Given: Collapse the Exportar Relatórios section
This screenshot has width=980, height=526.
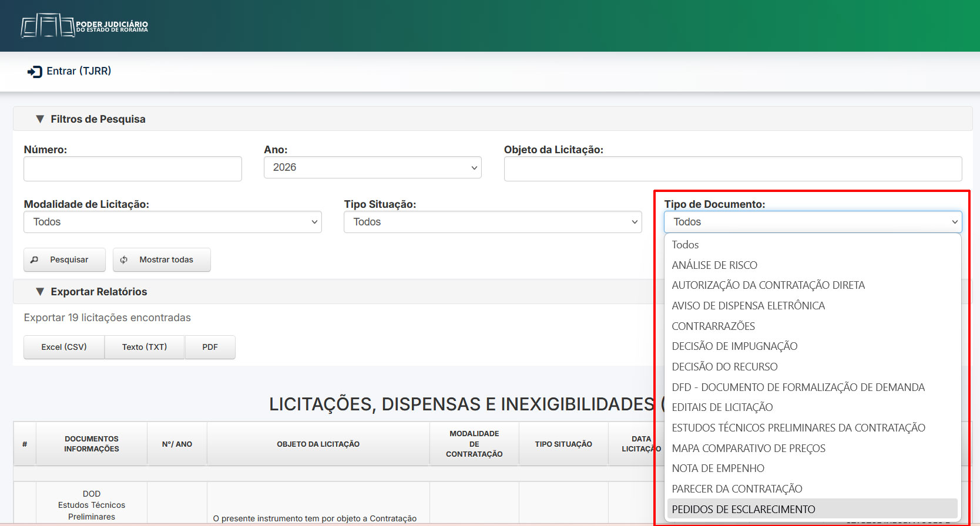Looking at the screenshot, I should click(40, 292).
